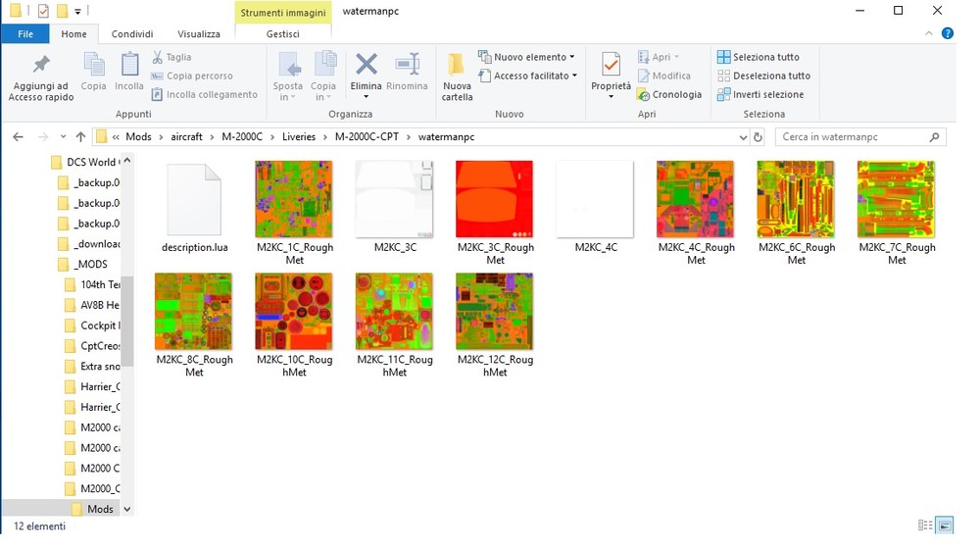Choose Incolla collegamento command
Screen dimensions: 980x551
pos(205,94)
